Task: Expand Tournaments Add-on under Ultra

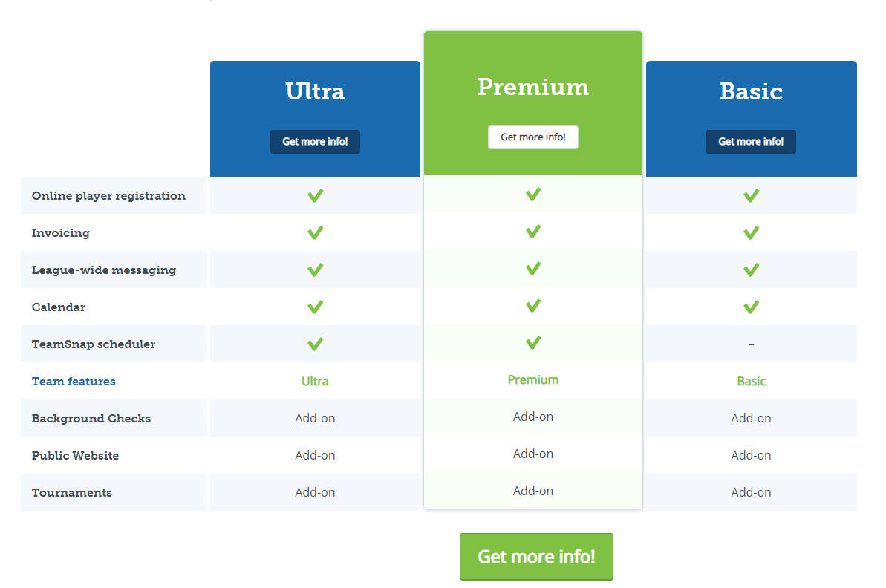Action: [315, 492]
